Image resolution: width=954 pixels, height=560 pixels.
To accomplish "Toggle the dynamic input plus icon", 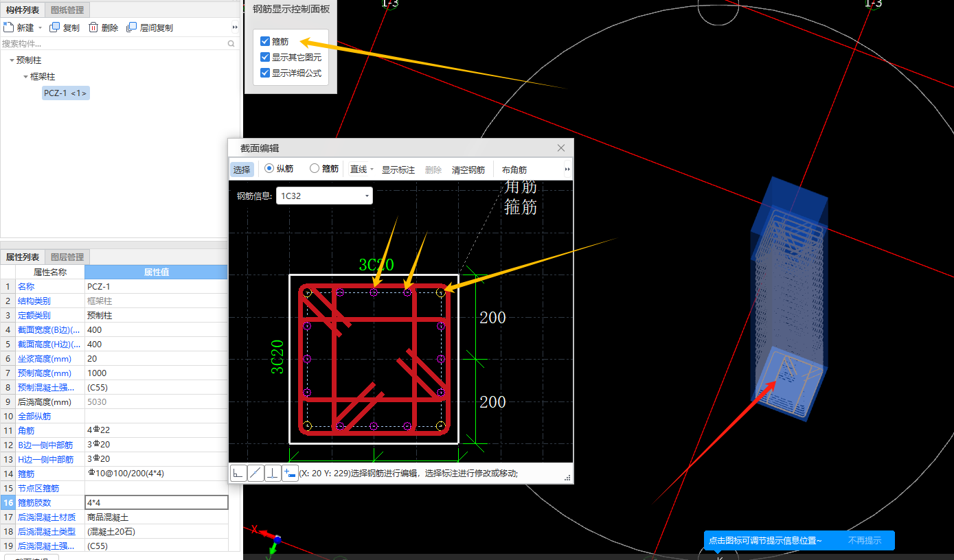I will point(290,473).
